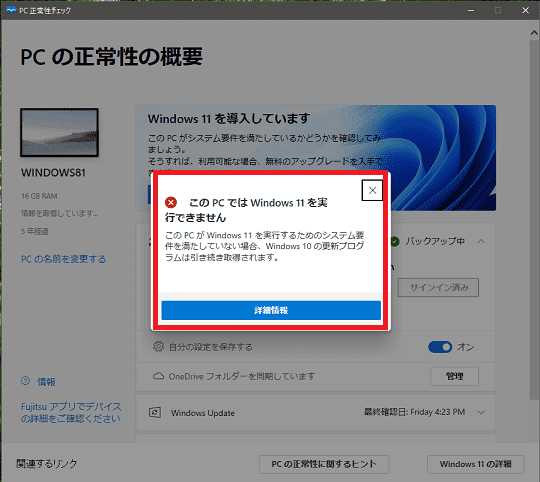Collapse the バックアップ中 section chevron

click(x=481, y=241)
